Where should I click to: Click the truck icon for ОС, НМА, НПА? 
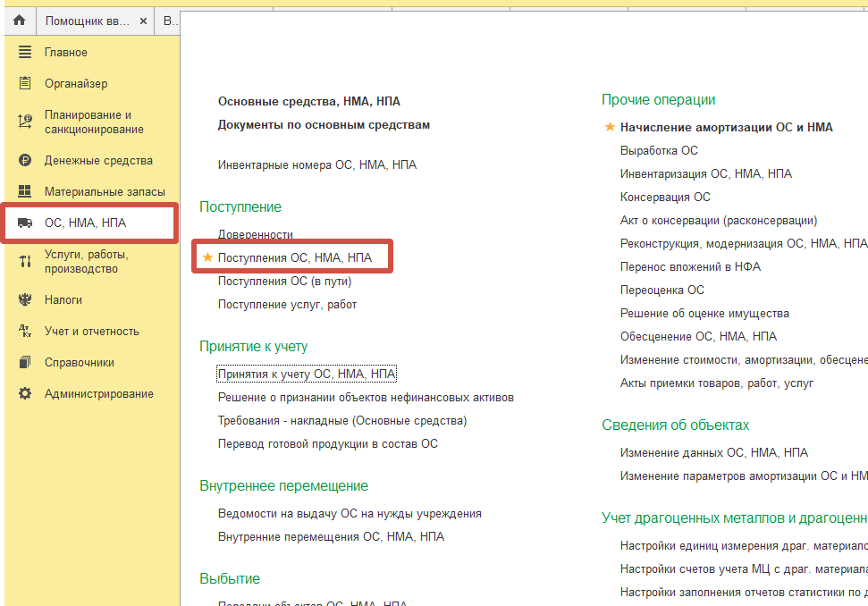click(x=25, y=223)
